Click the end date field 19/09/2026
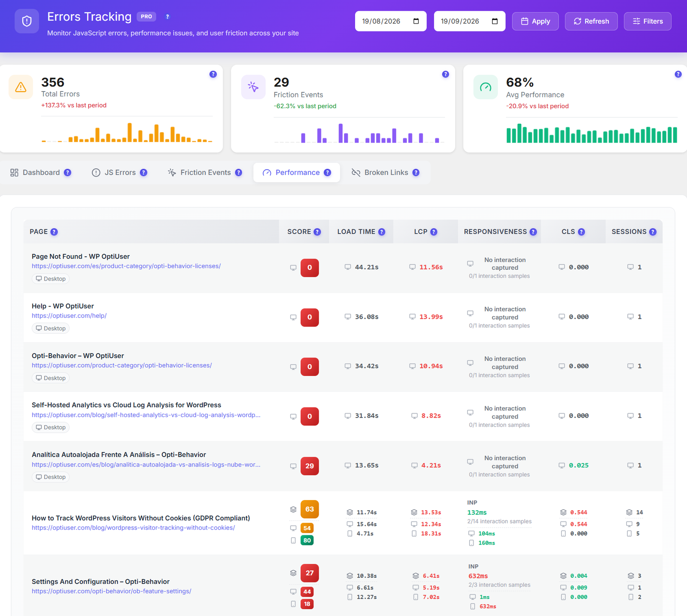The height and width of the screenshot is (616, 687). click(470, 21)
